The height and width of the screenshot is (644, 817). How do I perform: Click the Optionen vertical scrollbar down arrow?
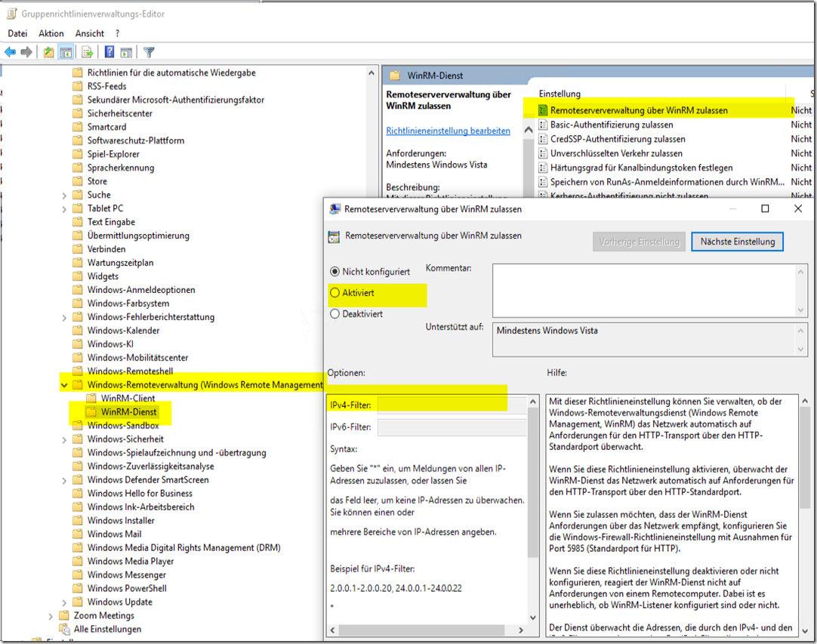(x=532, y=618)
